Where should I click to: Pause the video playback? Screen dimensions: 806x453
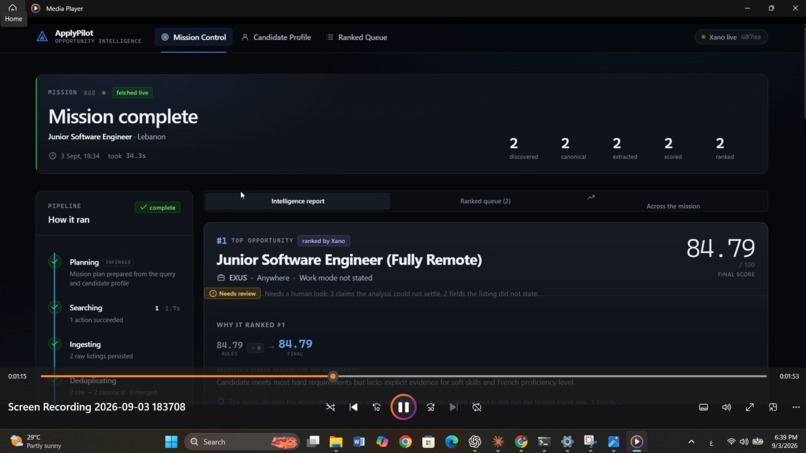tap(403, 407)
